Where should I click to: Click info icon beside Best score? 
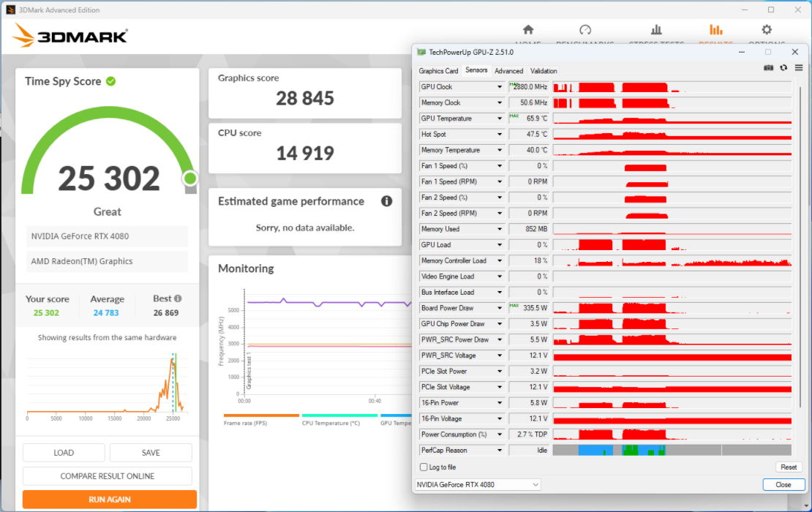coord(178,298)
